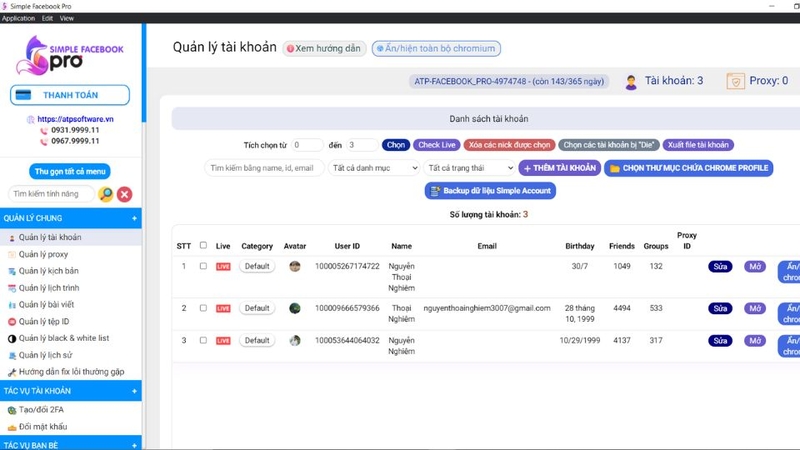The image size is (800, 450).
Task: Click the Tài khoản user avatar icon
Action: click(631, 82)
